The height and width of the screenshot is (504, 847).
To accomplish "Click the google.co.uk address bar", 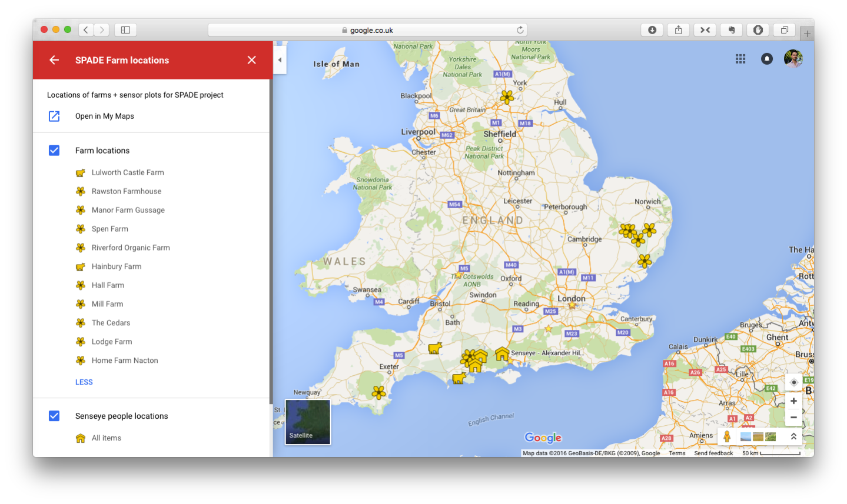I will pos(367,30).
